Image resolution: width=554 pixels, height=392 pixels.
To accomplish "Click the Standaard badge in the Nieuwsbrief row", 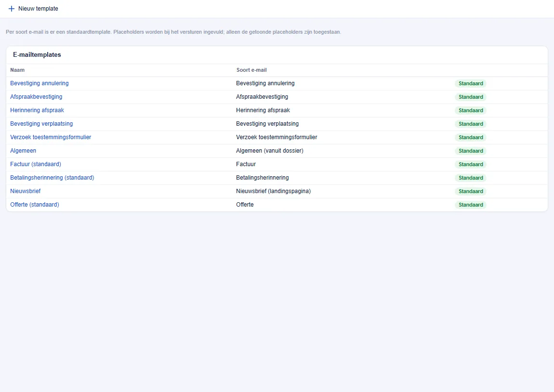I will [471, 191].
